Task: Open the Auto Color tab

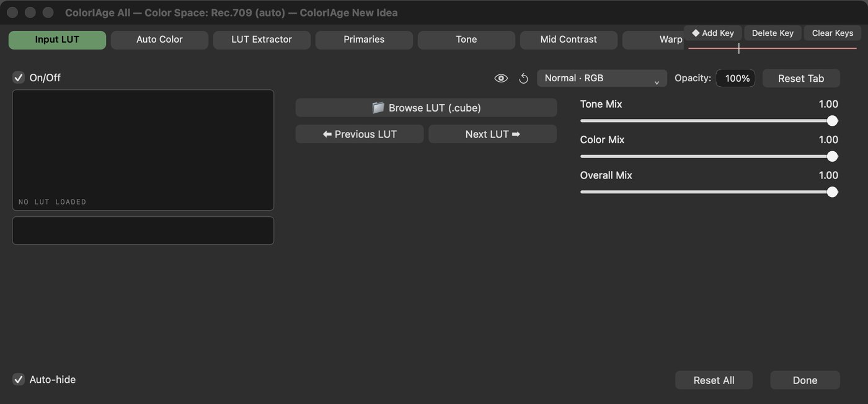Action: 159,40
